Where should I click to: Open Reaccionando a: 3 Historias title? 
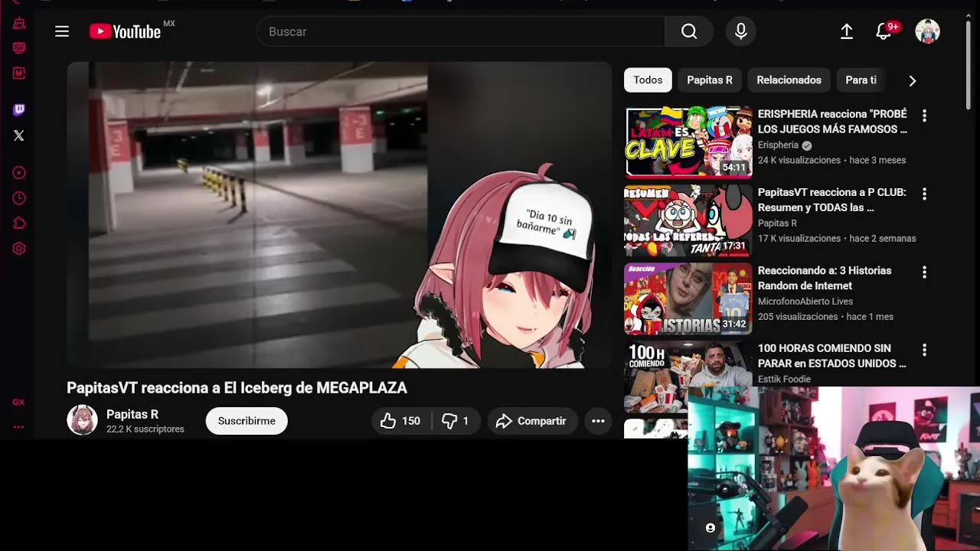click(825, 278)
